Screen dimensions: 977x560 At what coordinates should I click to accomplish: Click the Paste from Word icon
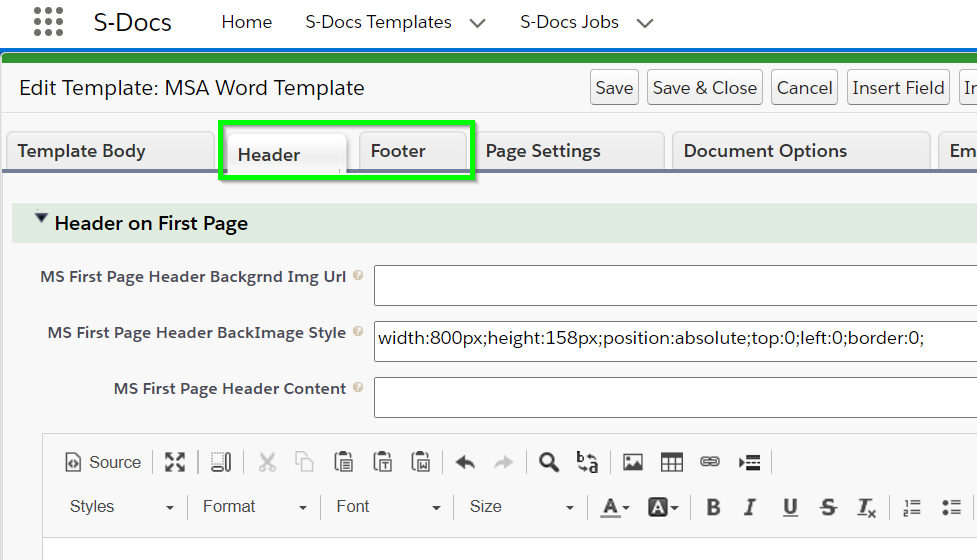[421, 462]
